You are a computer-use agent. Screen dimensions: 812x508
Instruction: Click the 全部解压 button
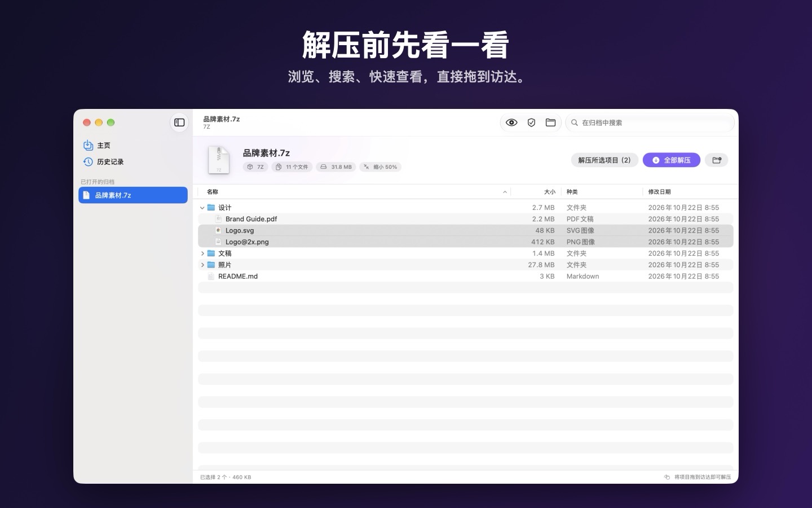pyautogui.click(x=672, y=160)
